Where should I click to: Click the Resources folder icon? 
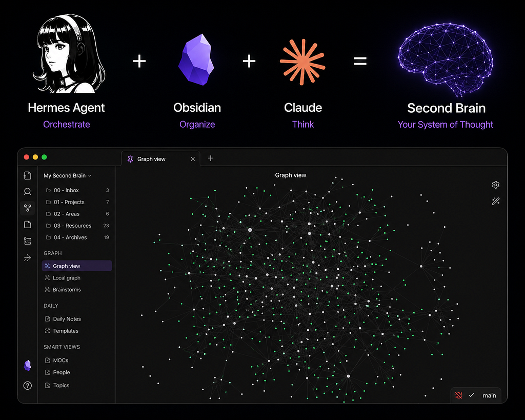[x=48, y=226]
